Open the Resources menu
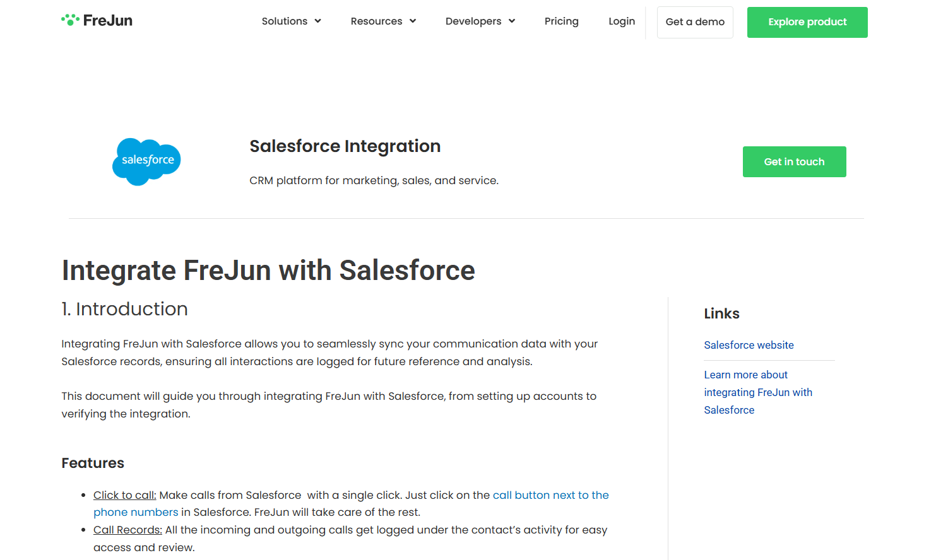The width and height of the screenshot is (948, 560). coord(383,21)
